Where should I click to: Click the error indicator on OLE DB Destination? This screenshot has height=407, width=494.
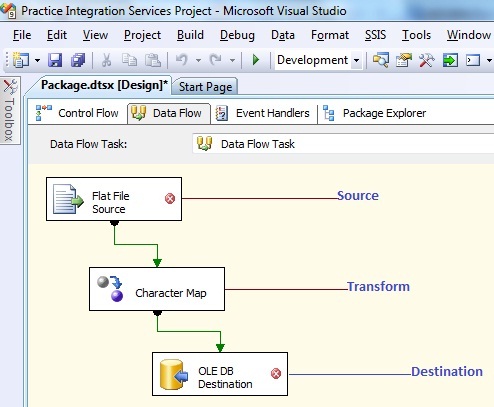pyautogui.click(x=276, y=373)
